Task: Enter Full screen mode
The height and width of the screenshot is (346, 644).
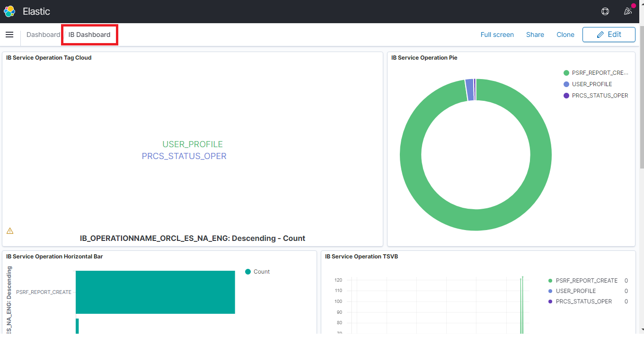Action: click(x=497, y=35)
